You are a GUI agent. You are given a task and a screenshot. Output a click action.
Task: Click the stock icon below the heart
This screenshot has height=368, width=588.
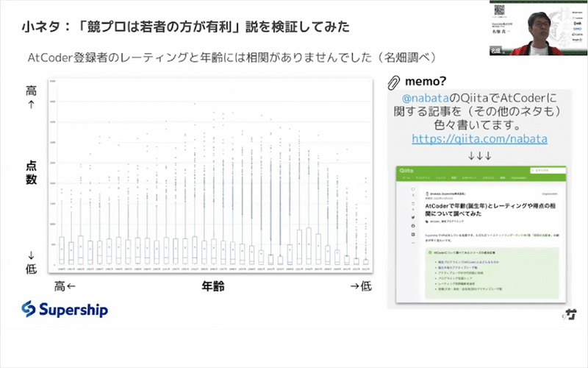[413, 204]
